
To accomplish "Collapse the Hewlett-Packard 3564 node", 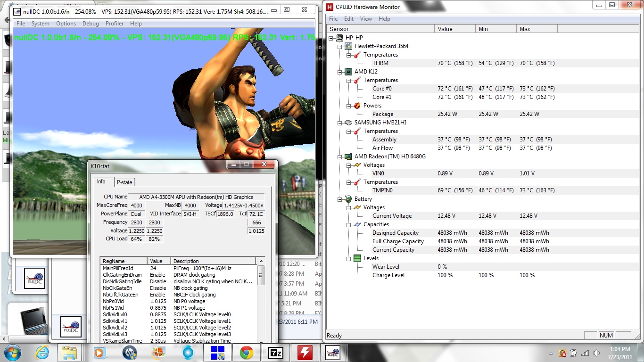I will click(340, 46).
